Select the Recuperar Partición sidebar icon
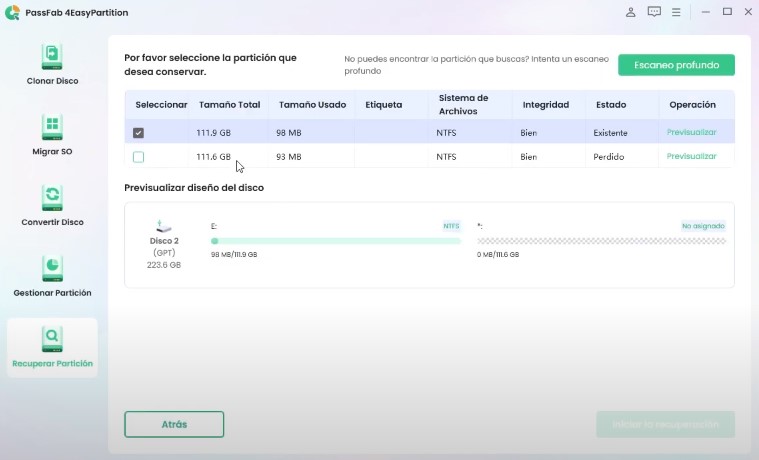This screenshot has width=759, height=460. click(x=52, y=338)
